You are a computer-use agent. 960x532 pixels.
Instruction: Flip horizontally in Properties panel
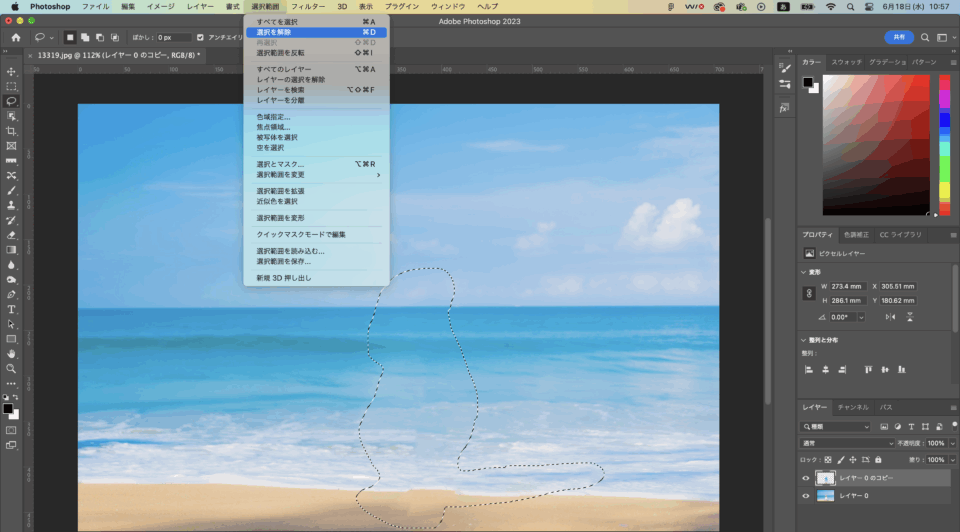click(x=890, y=317)
